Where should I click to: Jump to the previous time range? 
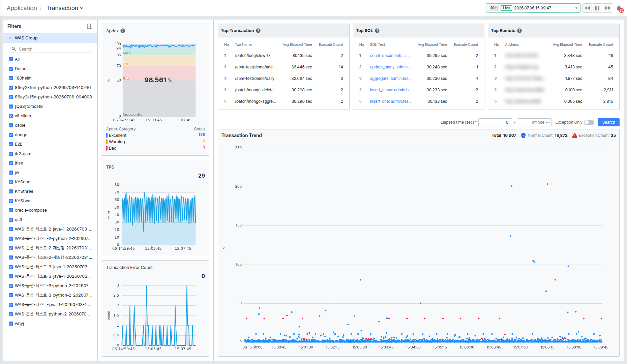point(587,8)
